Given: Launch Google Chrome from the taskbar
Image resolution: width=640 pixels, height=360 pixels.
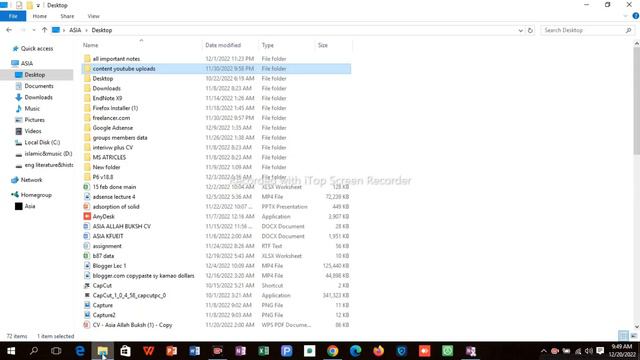Looking at the screenshot, I should pos(332,351).
